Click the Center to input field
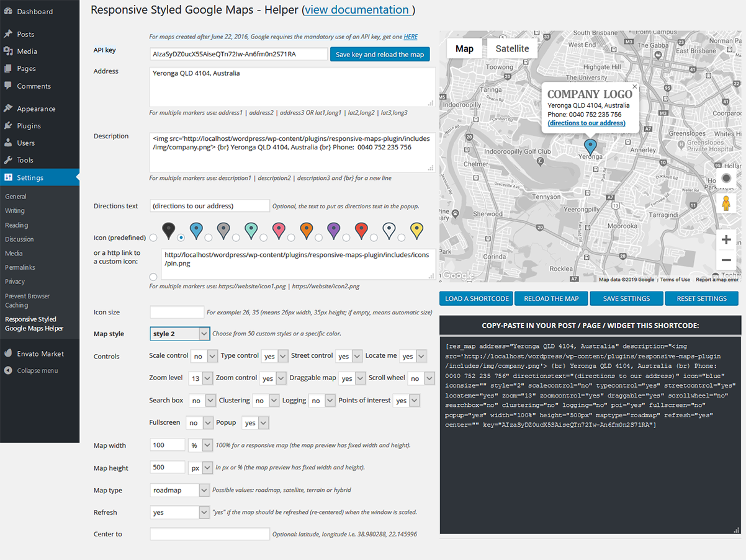746x560 pixels. [x=210, y=534]
